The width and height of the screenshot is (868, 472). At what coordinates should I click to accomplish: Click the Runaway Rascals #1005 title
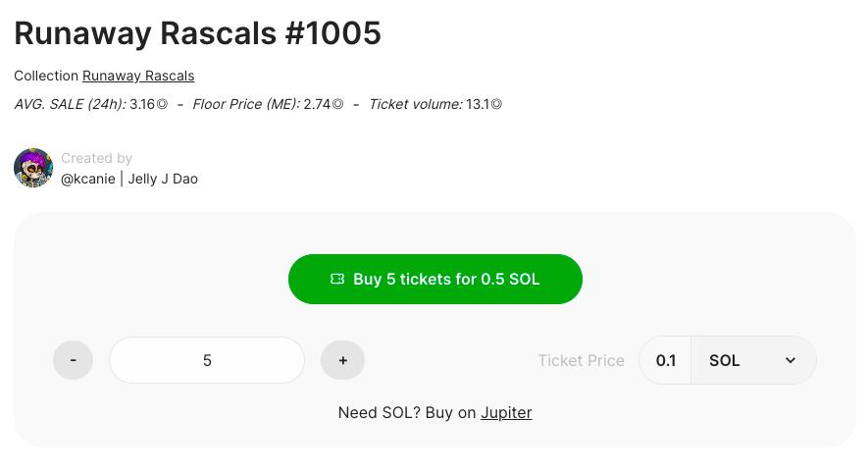point(197,33)
